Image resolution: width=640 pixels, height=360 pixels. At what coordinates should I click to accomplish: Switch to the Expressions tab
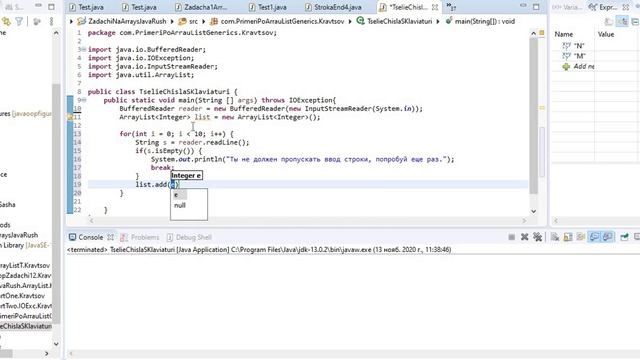point(603,7)
